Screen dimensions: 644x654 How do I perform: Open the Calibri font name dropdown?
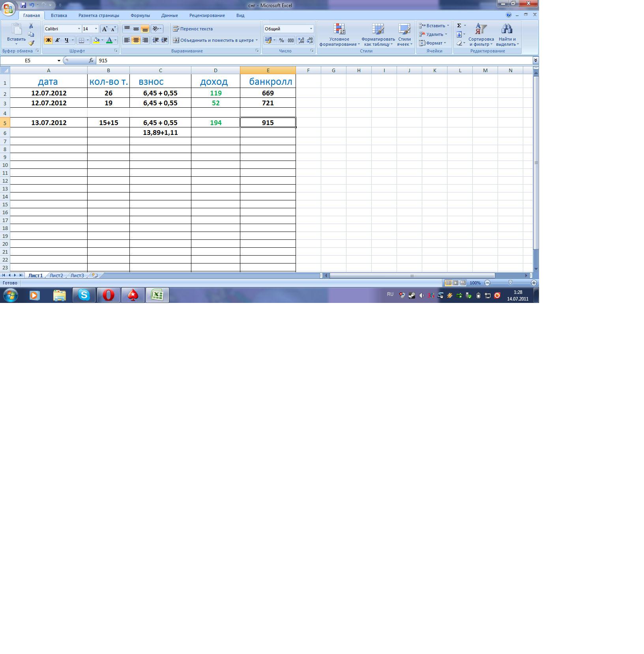79,29
